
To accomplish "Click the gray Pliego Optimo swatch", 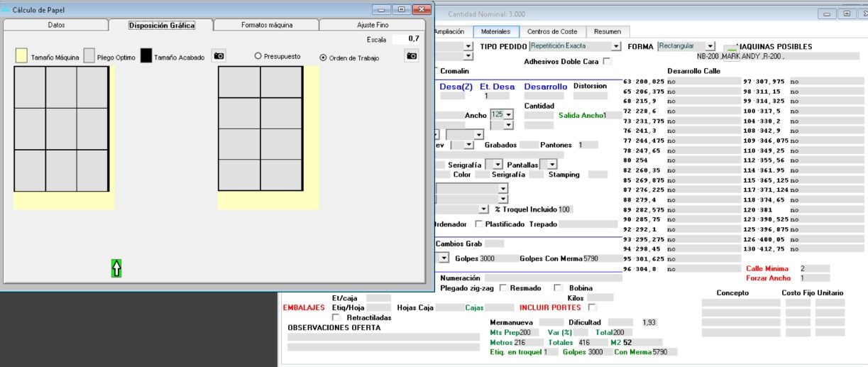I will coord(89,55).
